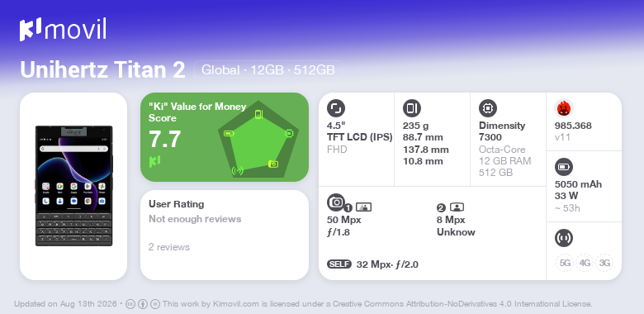This screenshot has width=644, height=314.
Task: Click the Ki Value for Money score 7.7
Action: (x=164, y=139)
